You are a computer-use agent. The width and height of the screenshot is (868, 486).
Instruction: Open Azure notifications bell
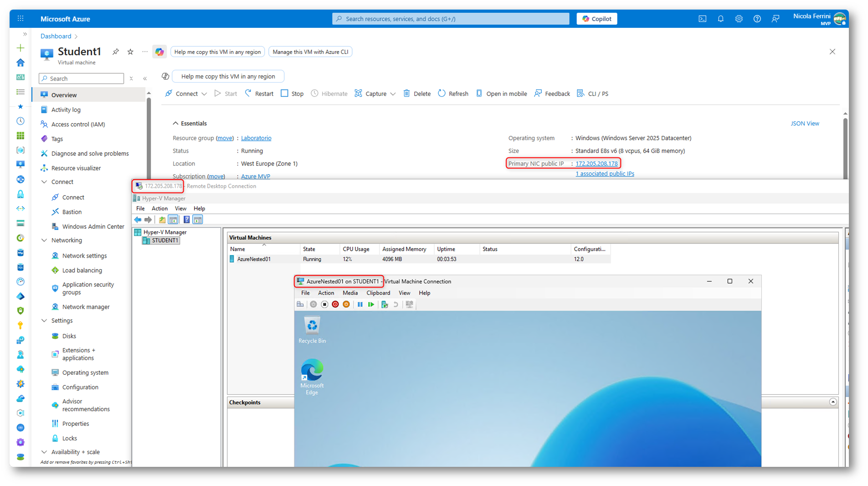pos(720,19)
